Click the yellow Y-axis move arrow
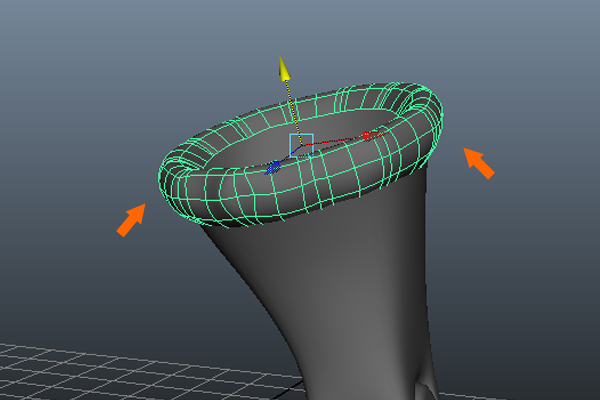600x400 pixels. click(x=284, y=69)
